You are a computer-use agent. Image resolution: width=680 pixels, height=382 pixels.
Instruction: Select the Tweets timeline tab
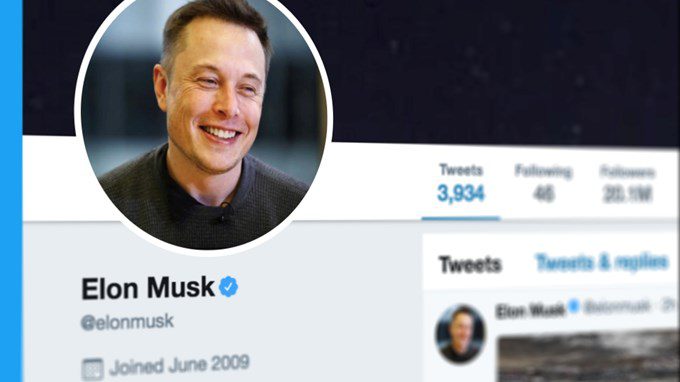[x=470, y=264]
